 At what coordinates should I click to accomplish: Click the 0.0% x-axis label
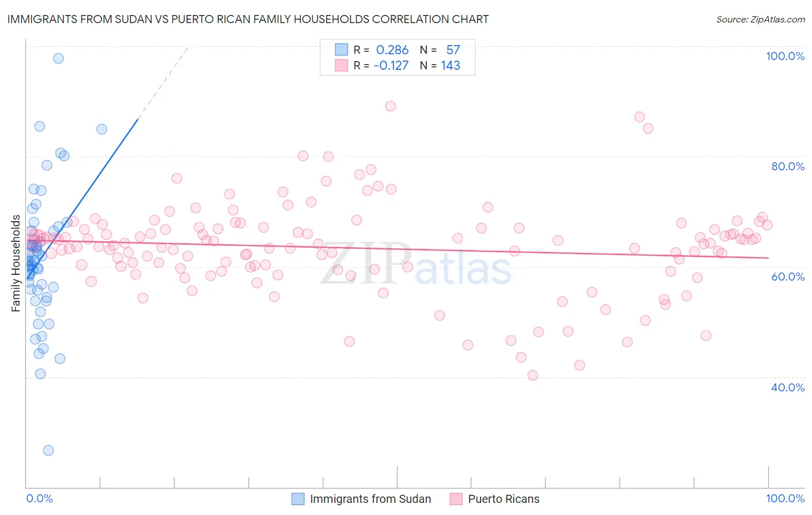pos(39,498)
